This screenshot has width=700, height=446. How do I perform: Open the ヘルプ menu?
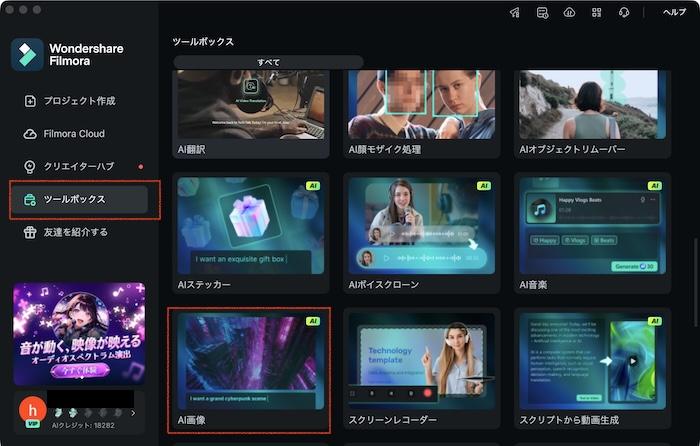tap(674, 12)
